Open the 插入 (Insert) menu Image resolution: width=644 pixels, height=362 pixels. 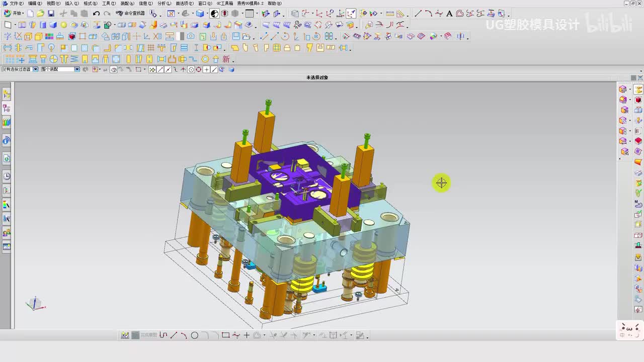72,4
